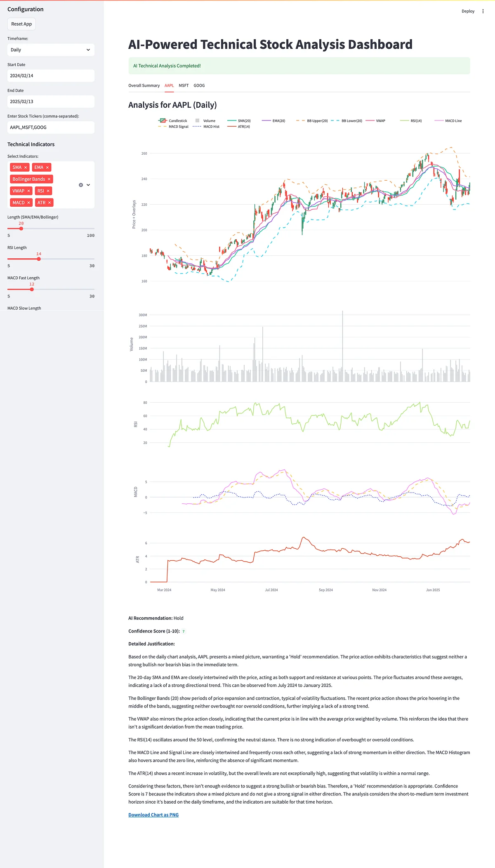Clear all selected indicators
This screenshot has width=495, height=868.
[81, 185]
